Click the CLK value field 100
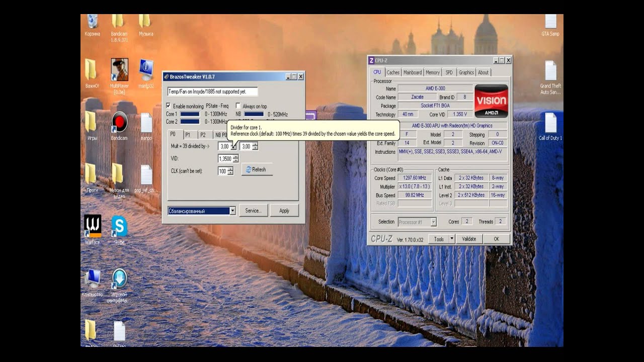The image size is (644, 362). [222, 171]
